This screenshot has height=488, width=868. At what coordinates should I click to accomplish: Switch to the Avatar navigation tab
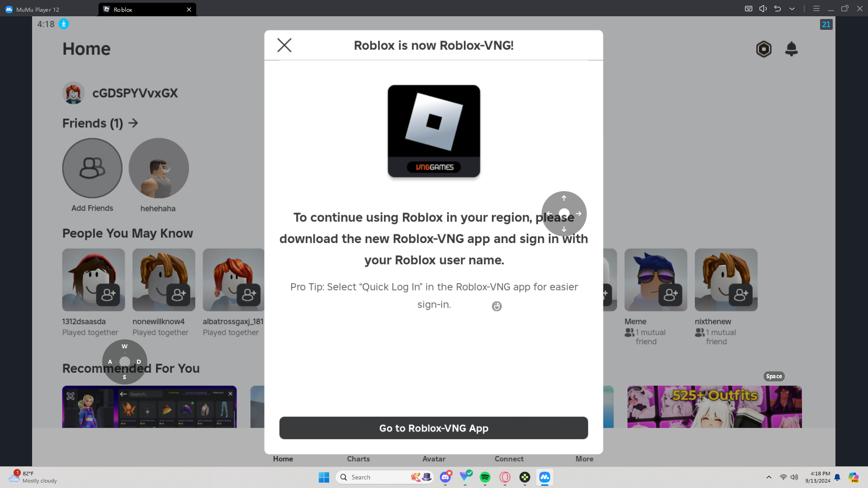[x=434, y=459]
